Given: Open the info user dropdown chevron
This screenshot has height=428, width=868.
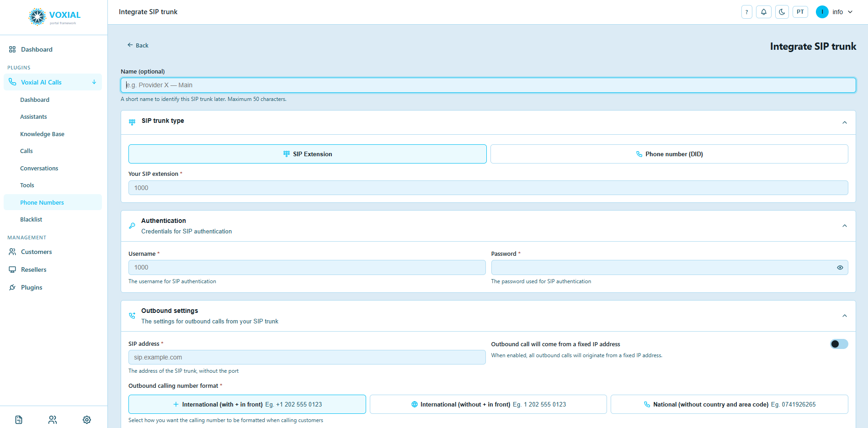Looking at the screenshot, I should coord(850,12).
